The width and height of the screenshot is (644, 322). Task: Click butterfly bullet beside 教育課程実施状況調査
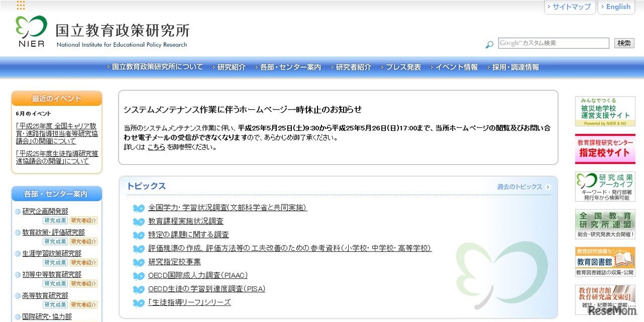coord(138,222)
